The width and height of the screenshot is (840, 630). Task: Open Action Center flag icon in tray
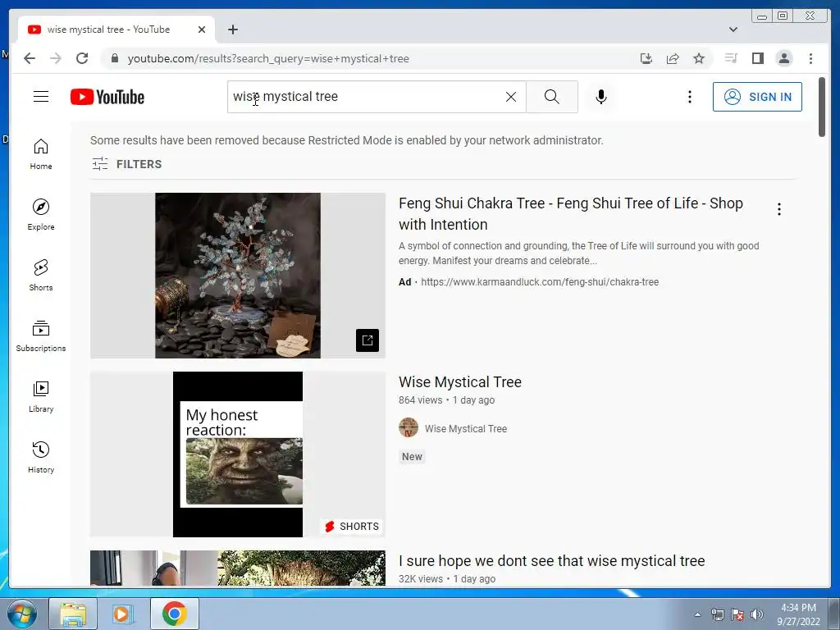pos(737,614)
